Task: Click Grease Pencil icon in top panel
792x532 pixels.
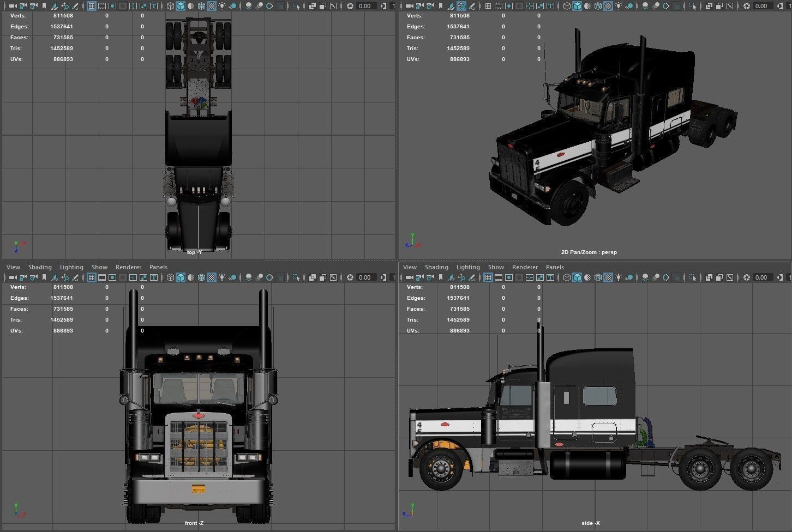Action: coord(75,6)
